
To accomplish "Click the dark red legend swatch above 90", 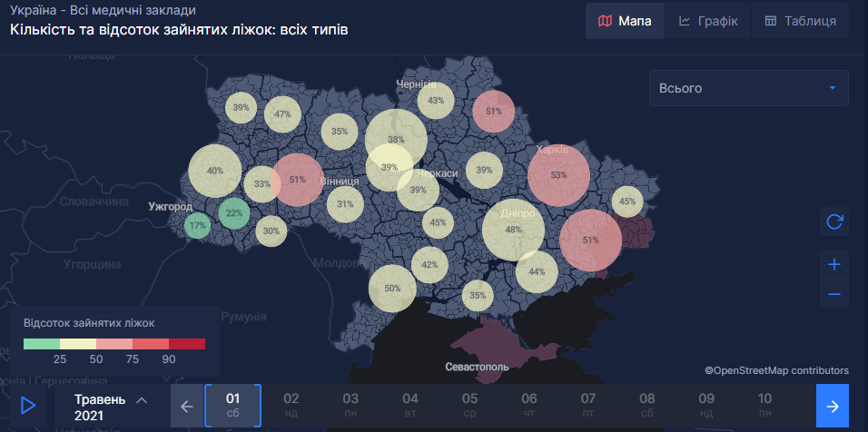I will pos(187,344).
